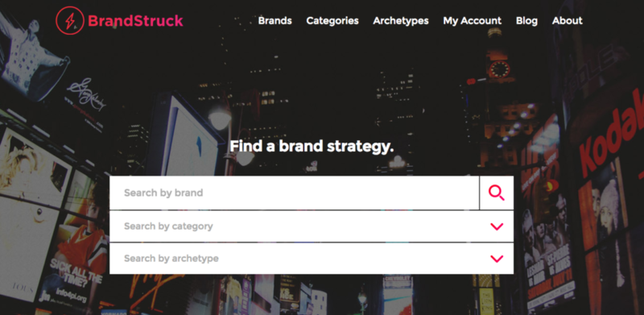644x315 pixels.
Task: Click the Chevrolet sign at bottom
Action: (397, 281)
